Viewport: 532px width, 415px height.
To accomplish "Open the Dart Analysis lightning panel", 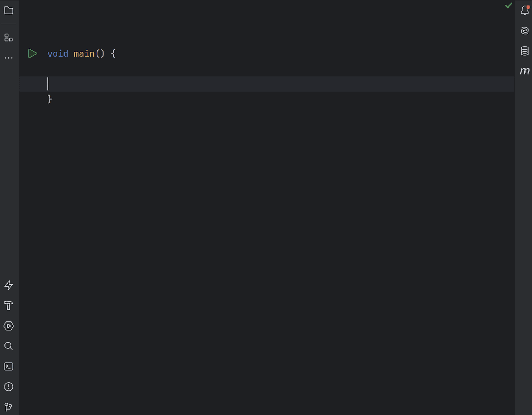I will coord(8,285).
